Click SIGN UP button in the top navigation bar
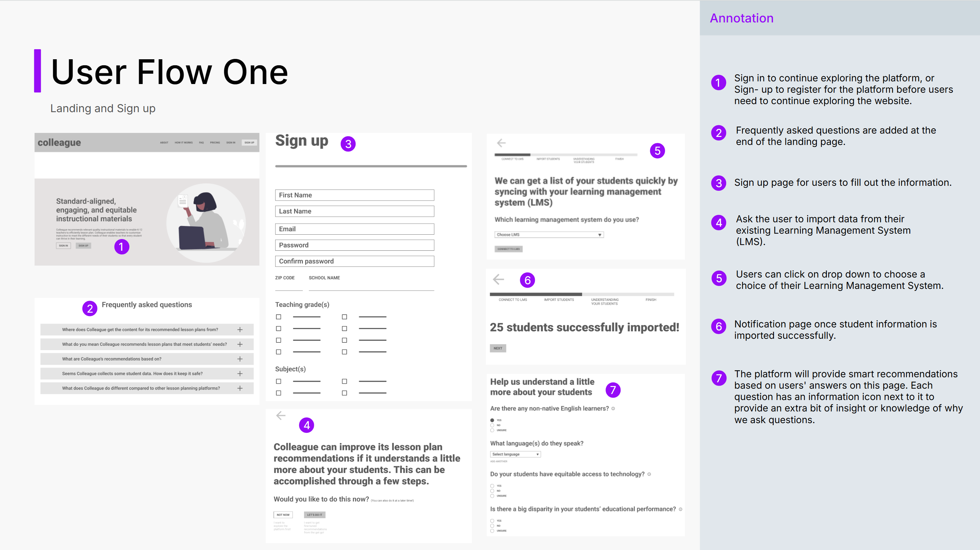 (249, 143)
